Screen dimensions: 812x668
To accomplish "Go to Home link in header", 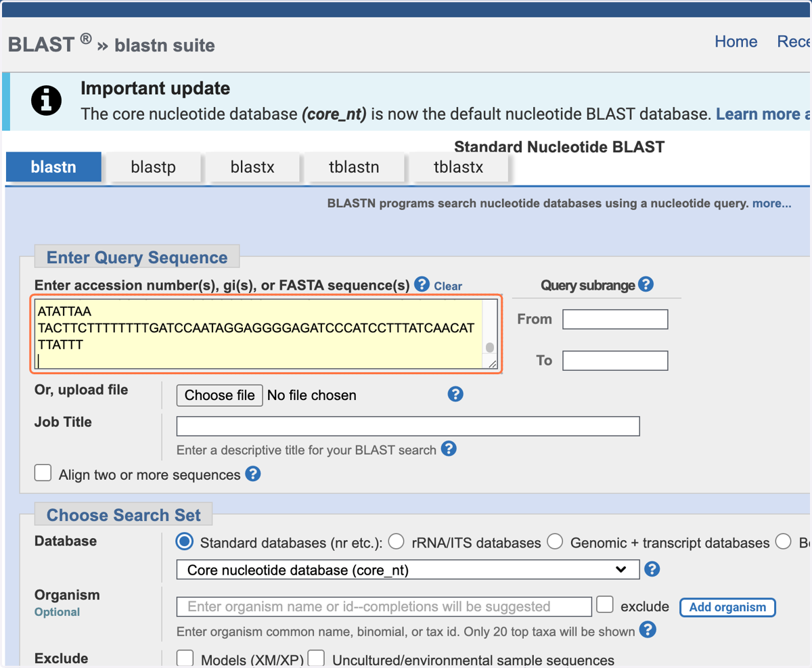I will [x=736, y=41].
